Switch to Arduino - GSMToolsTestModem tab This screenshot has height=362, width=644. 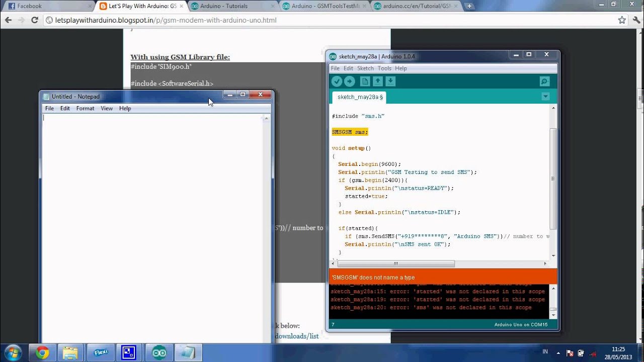coord(326,6)
